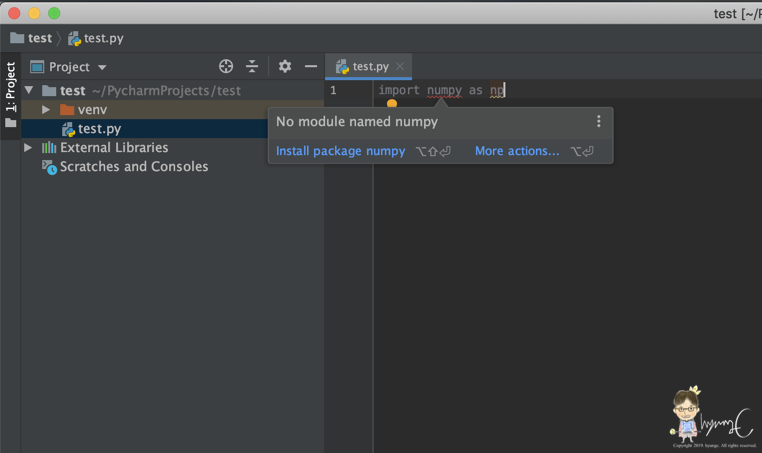Click the green maximize window button

pyautogui.click(x=54, y=13)
